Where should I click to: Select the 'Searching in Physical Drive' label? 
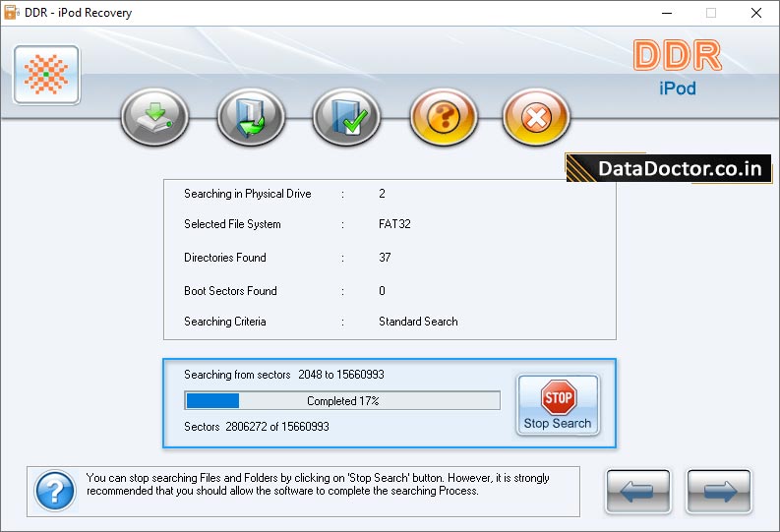(248, 194)
